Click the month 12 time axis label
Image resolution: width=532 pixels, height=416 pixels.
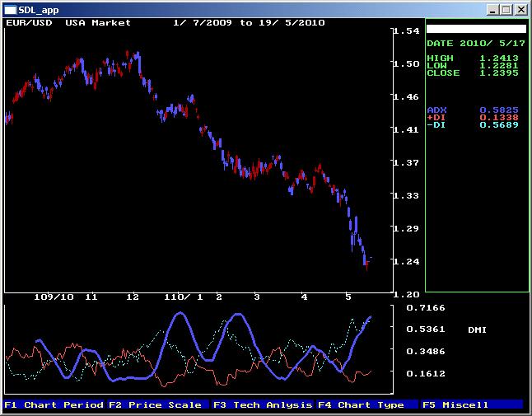(133, 297)
